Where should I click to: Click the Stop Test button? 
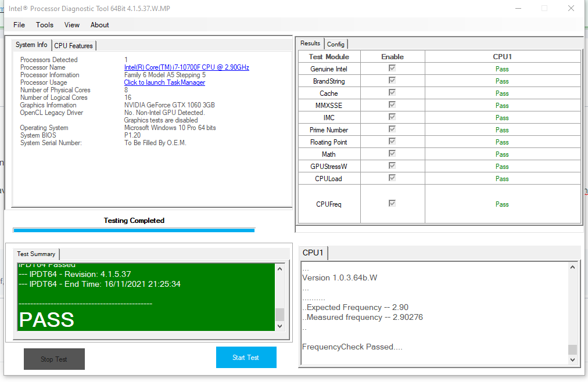54,359
